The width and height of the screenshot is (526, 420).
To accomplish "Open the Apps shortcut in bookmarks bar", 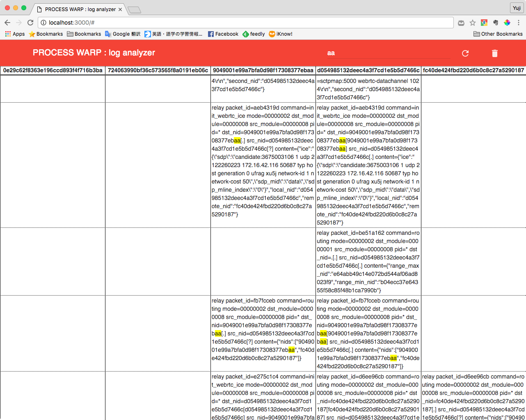I will 15,34.
